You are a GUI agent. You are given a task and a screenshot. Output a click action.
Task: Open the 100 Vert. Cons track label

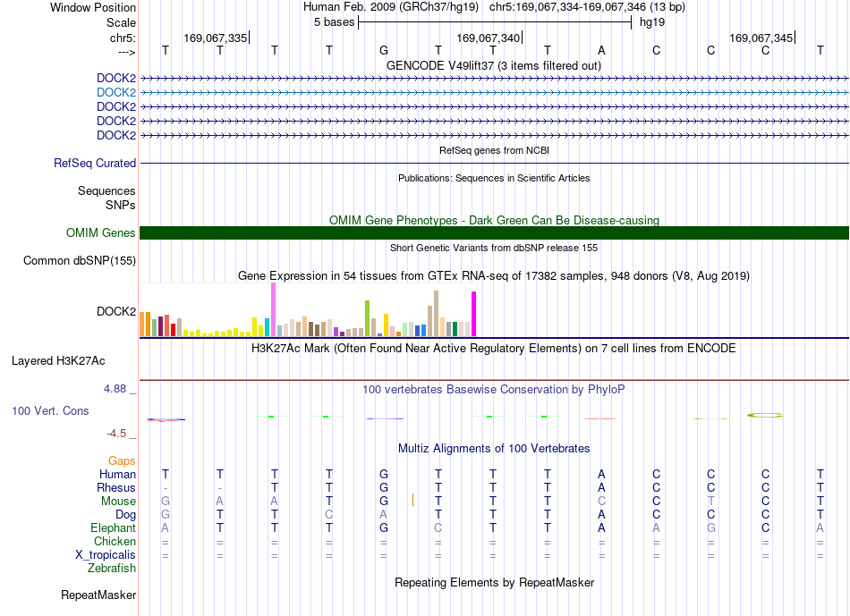tap(50, 410)
